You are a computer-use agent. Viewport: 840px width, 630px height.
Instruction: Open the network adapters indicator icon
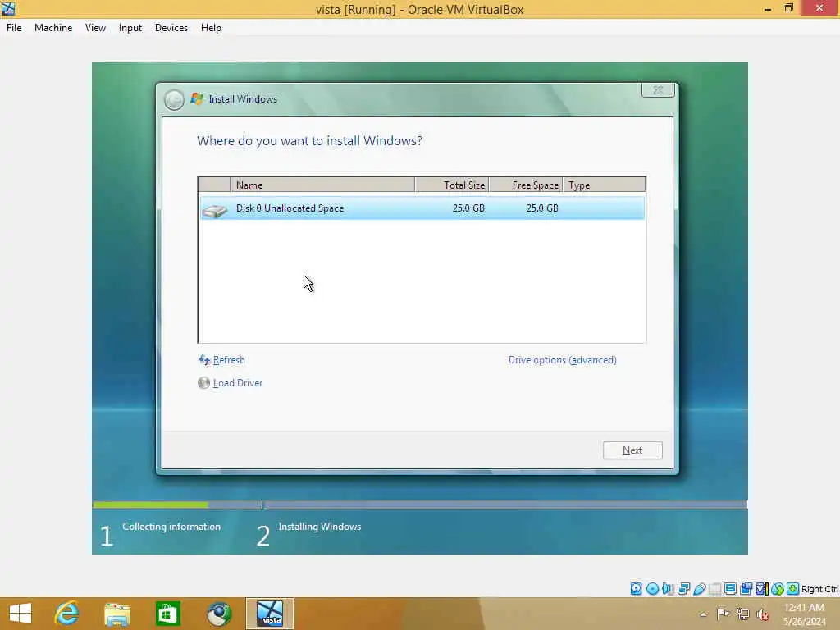(683, 589)
